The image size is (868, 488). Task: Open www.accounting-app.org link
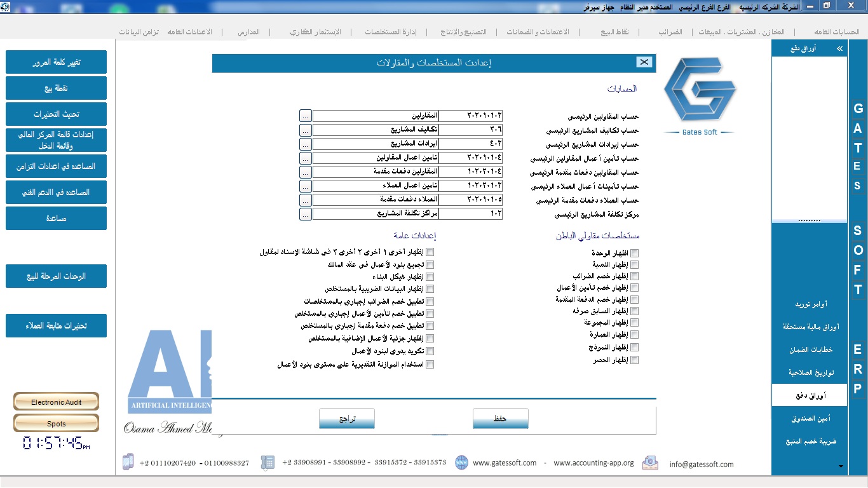593,463
